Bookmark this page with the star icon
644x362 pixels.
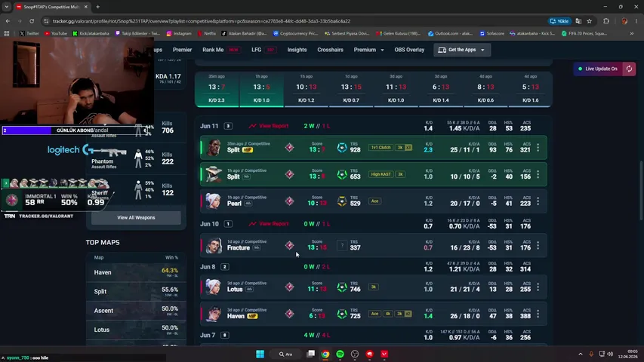pyautogui.click(x=589, y=21)
